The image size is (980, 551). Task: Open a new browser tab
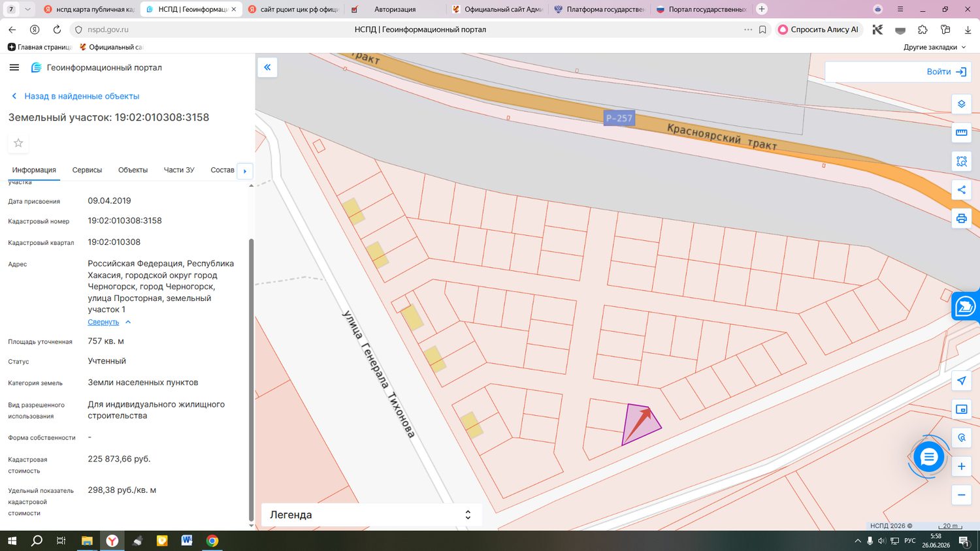761,9
